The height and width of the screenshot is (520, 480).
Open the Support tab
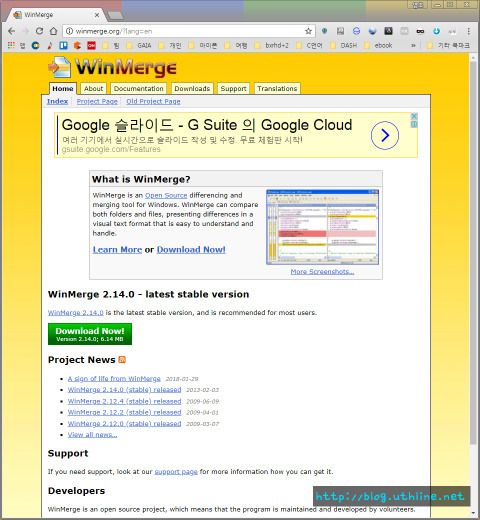233,89
